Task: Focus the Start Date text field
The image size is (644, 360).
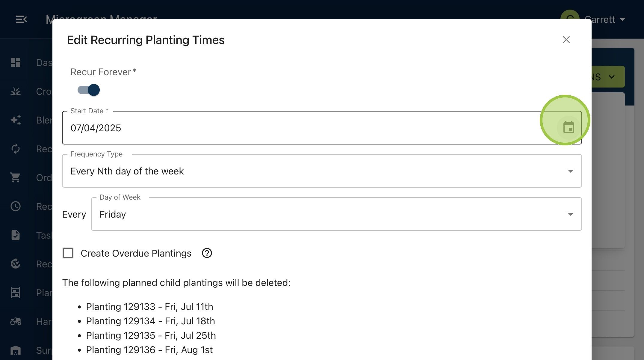Action: coord(309,128)
